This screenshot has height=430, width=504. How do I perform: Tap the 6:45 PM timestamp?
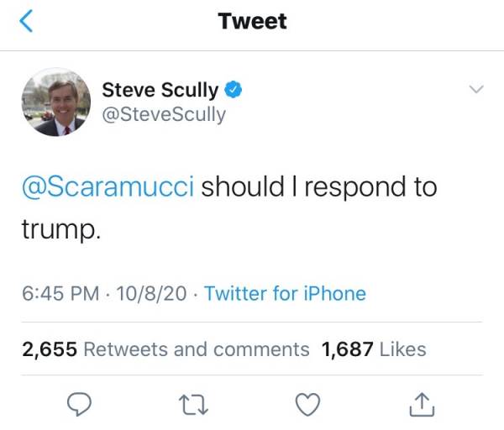(x=60, y=294)
